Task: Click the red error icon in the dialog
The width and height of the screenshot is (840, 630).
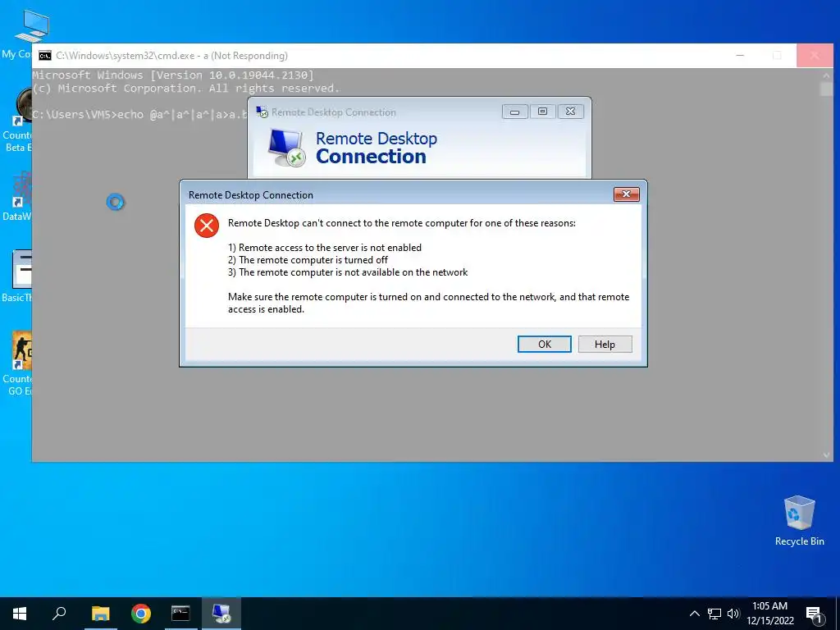Action: tap(206, 226)
